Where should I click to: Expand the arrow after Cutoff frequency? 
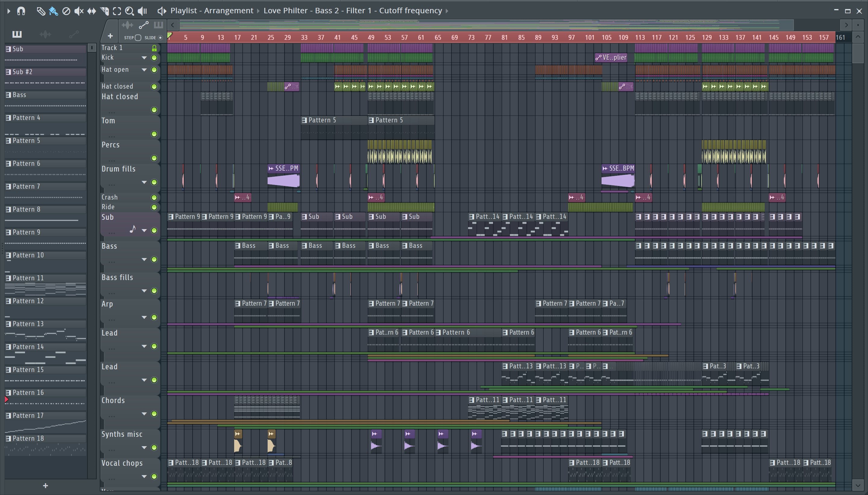click(x=447, y=11)
